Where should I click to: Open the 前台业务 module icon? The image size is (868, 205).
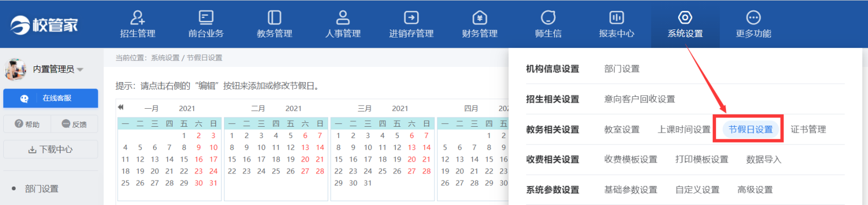(206, 18)
